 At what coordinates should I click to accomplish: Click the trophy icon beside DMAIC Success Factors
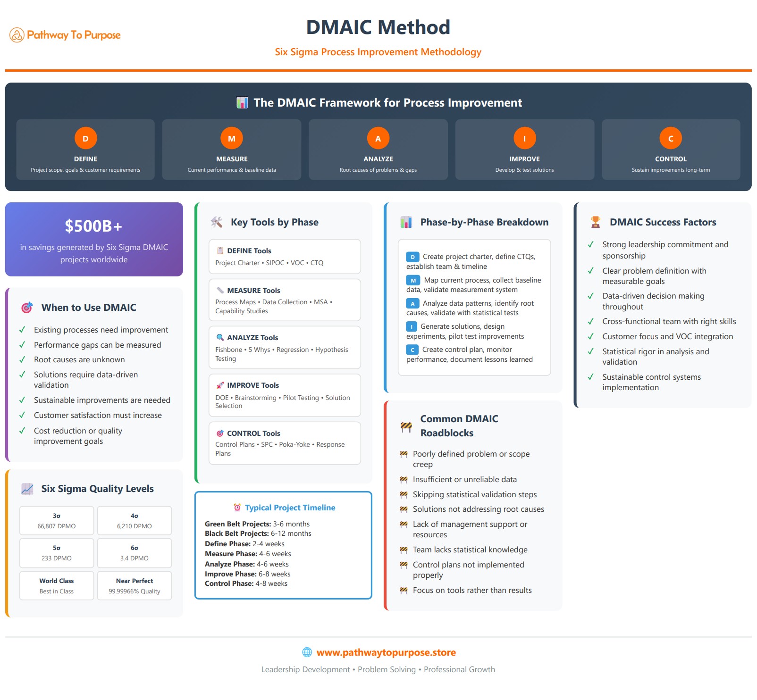(596, 222)
